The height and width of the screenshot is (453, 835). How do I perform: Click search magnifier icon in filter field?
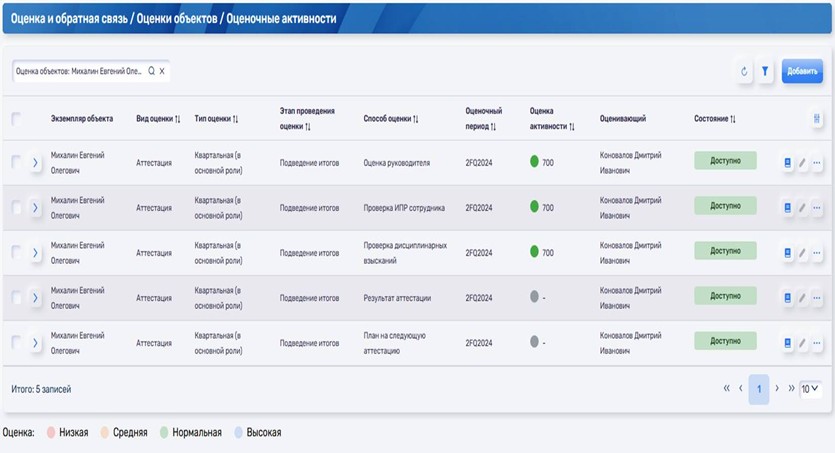point(152,72)
